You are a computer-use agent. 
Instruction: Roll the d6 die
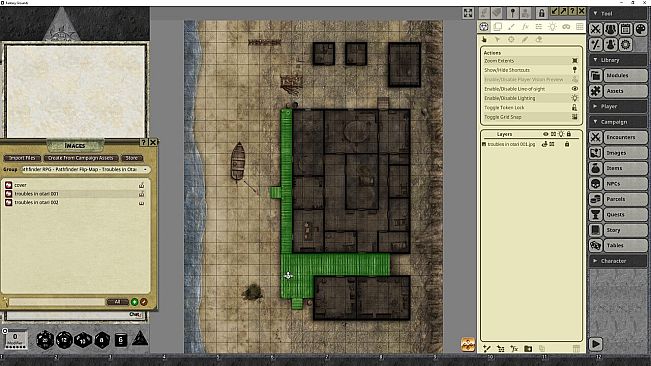(x=121, y=340)
